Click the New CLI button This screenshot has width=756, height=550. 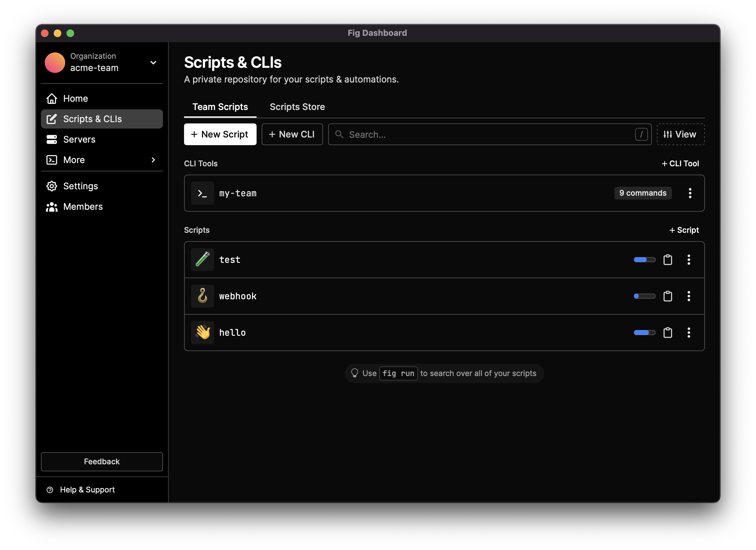[292, 134]
